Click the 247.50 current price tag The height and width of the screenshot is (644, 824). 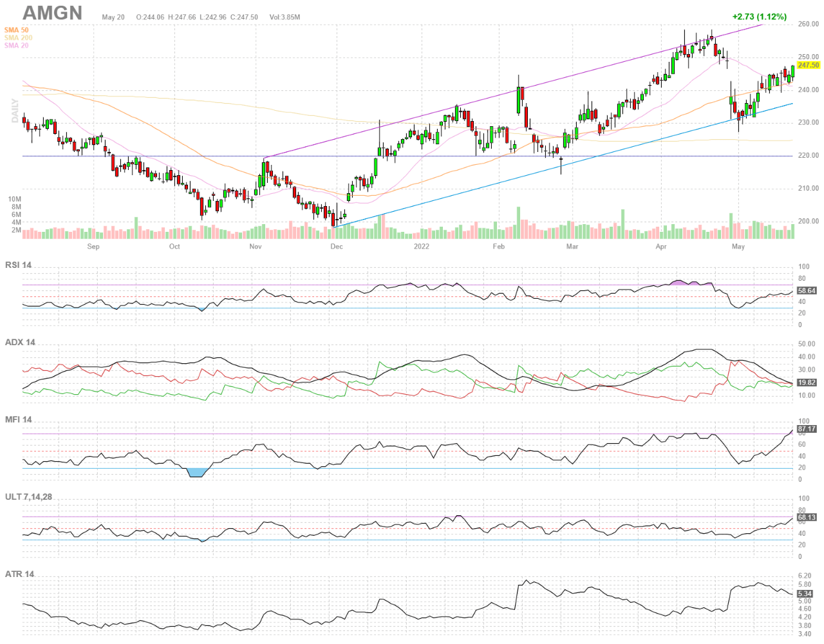[x=809, y=65]
